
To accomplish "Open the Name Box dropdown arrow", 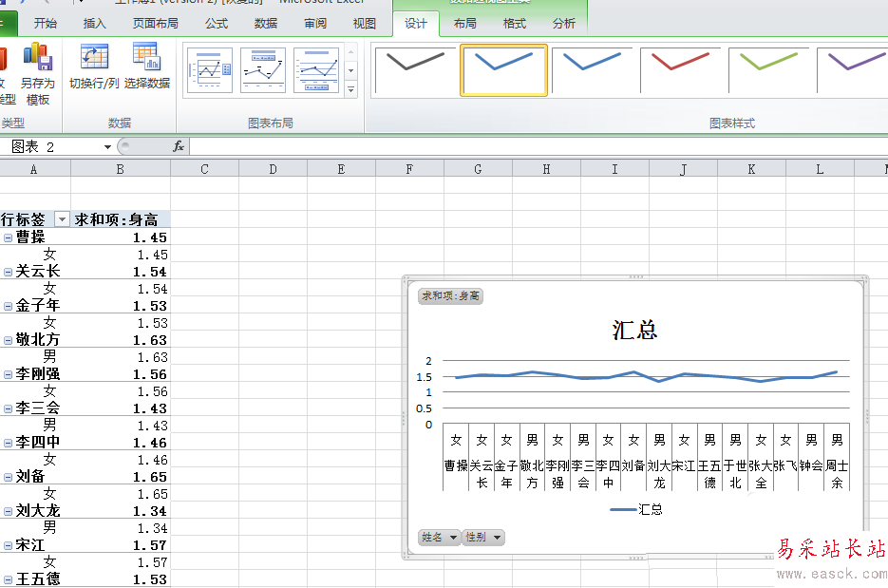I will pyautogui.click(x=107, y=147).
